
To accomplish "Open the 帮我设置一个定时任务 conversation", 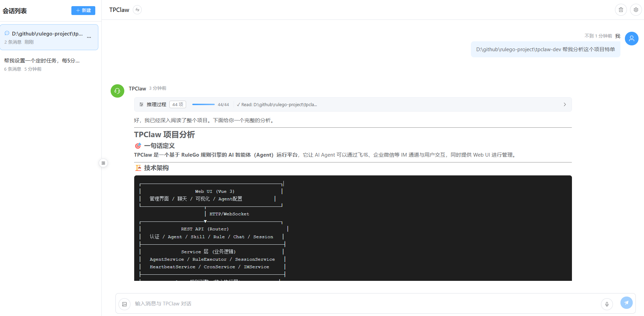I will click(x=49, y=64).
